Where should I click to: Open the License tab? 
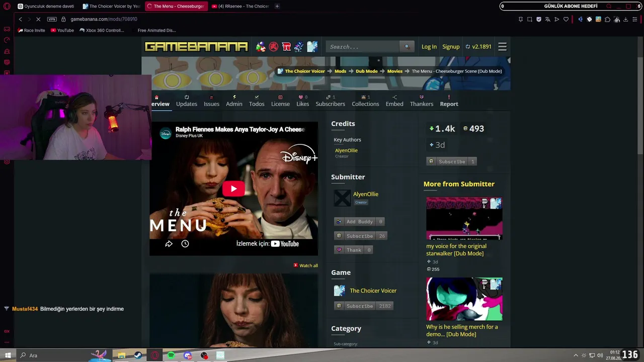point(280,101)
